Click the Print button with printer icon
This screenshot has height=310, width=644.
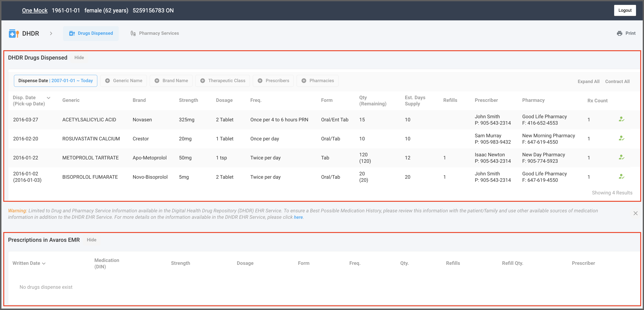(626, 33)
